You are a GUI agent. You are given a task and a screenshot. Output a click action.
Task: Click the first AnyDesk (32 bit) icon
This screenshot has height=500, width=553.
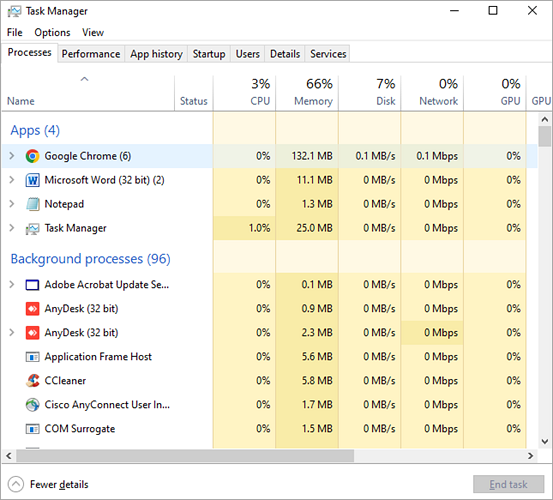32,309
